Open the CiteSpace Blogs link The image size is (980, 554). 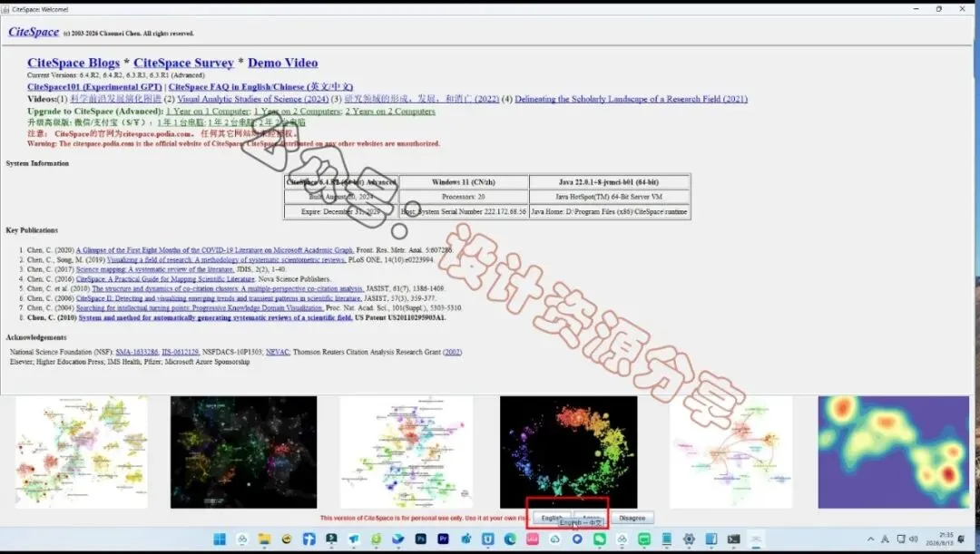coord(73,63)
